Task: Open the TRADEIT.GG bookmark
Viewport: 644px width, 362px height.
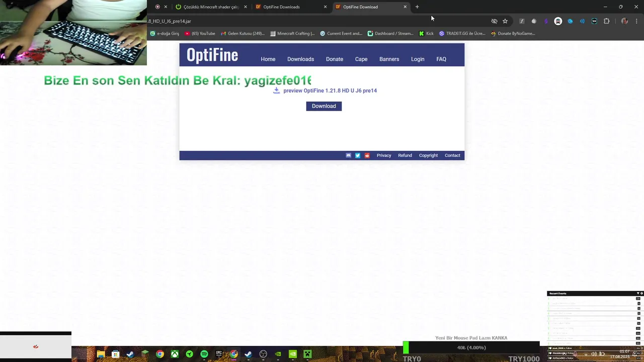Action: click(x=462, y=34)
